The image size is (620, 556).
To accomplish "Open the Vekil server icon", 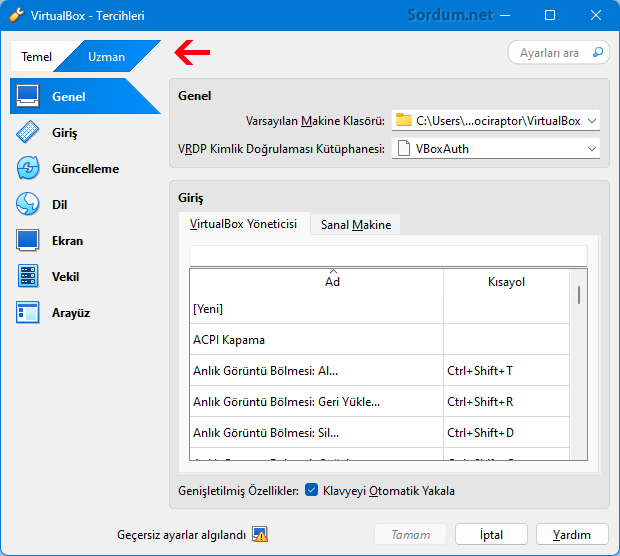I will (28, 276).
